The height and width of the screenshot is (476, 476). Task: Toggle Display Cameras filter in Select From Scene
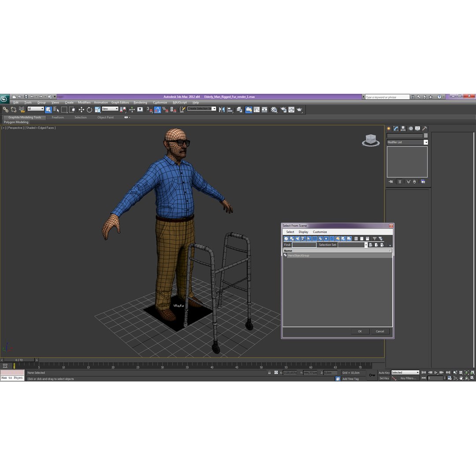pyautogui.click(x=303, y=238)
